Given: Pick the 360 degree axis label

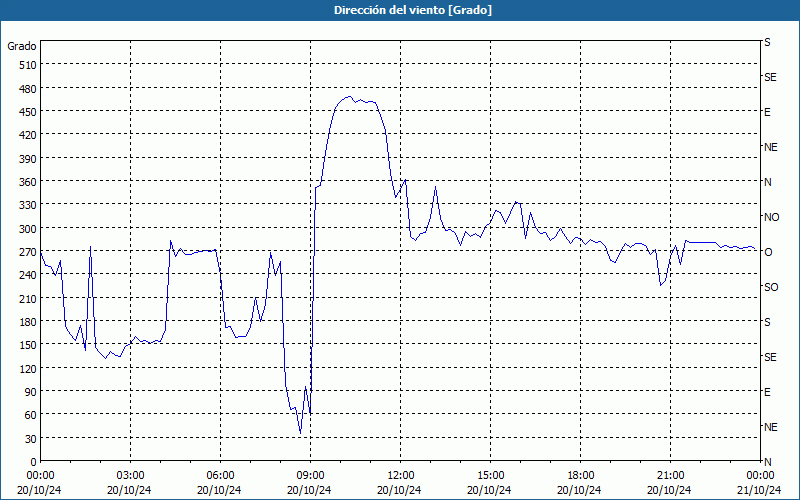Looking at the screenshot, I should point(28,182).
